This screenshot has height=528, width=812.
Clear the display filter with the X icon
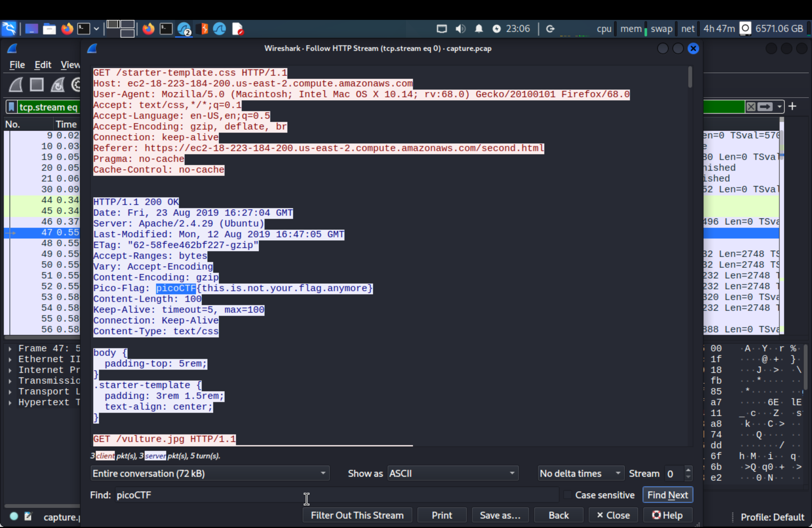[751, 107]
